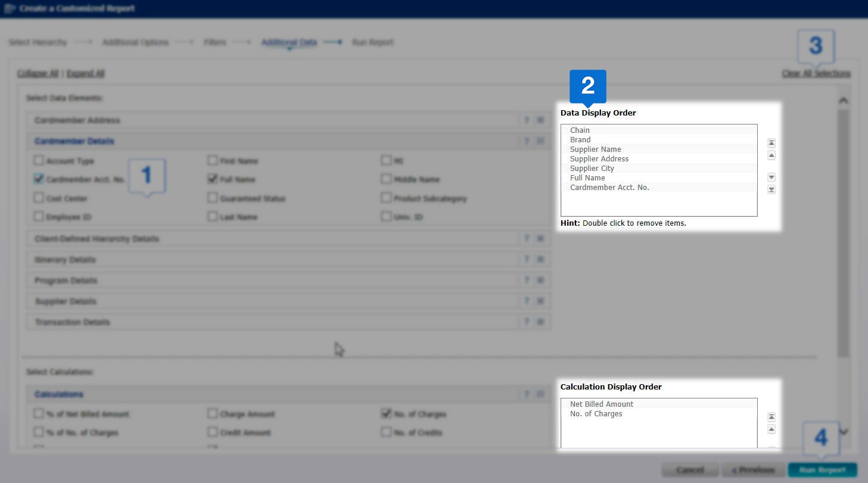Image resolution: width=868 pixels, height=483 pixels.
Task: Enable the No. of Credits checkbox
Action: (386, 432)
